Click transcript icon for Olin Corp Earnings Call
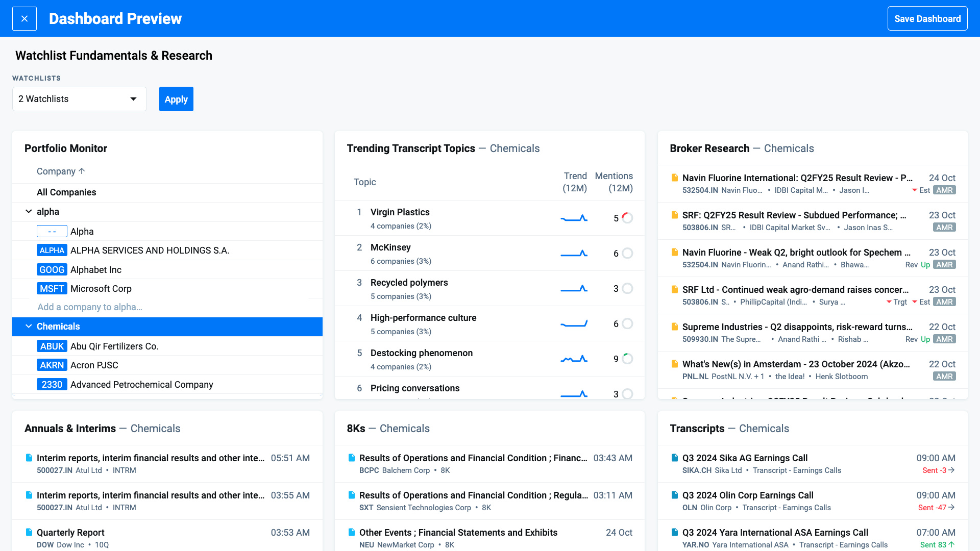The image size is (980, 551). point(674,495)
